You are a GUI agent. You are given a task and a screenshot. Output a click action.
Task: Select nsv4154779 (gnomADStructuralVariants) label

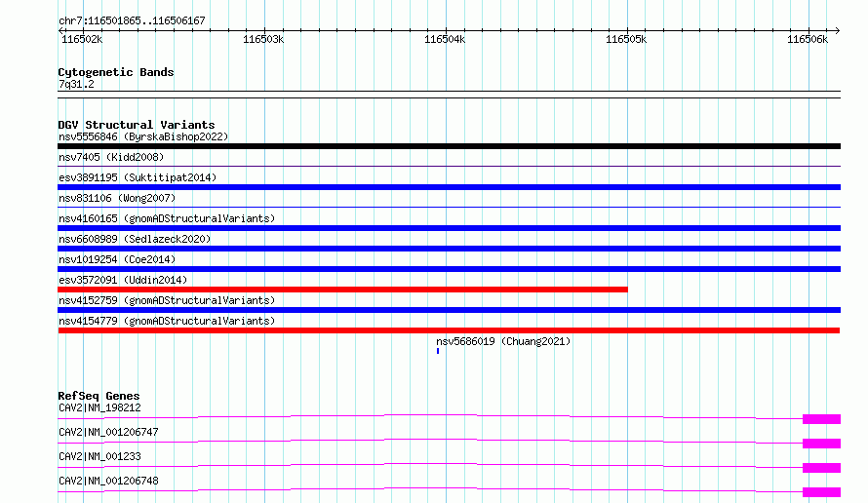pos(167,321)
